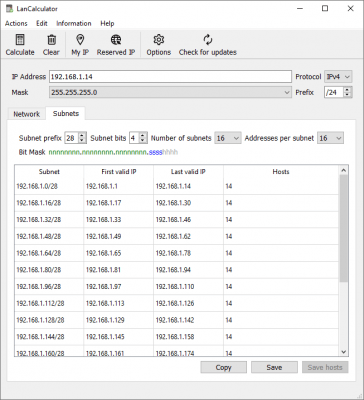Click the Save hosts button
The width and height of the screenshot is (364, 400).
point(325,367)
